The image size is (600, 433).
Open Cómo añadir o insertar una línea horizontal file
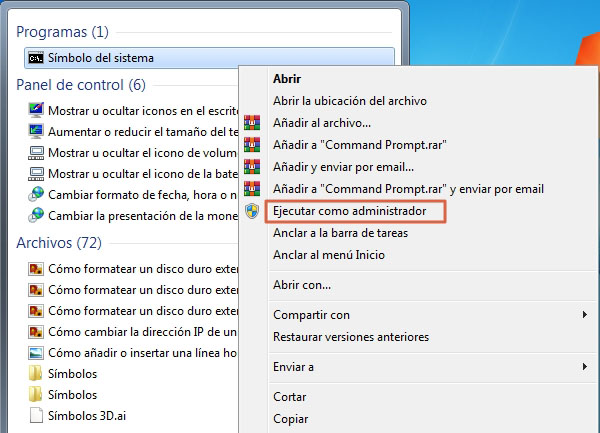point(142,353)
